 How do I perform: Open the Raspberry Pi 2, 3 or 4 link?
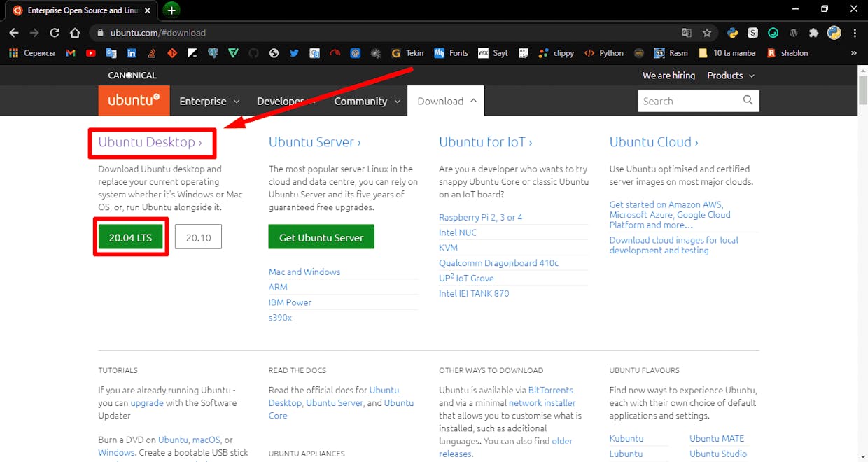[481, 217]
